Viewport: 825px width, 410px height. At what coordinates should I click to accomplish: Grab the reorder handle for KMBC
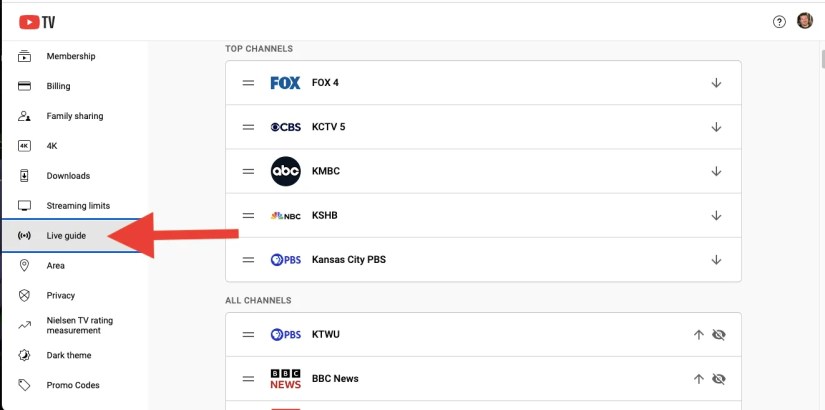pos(248,171)
